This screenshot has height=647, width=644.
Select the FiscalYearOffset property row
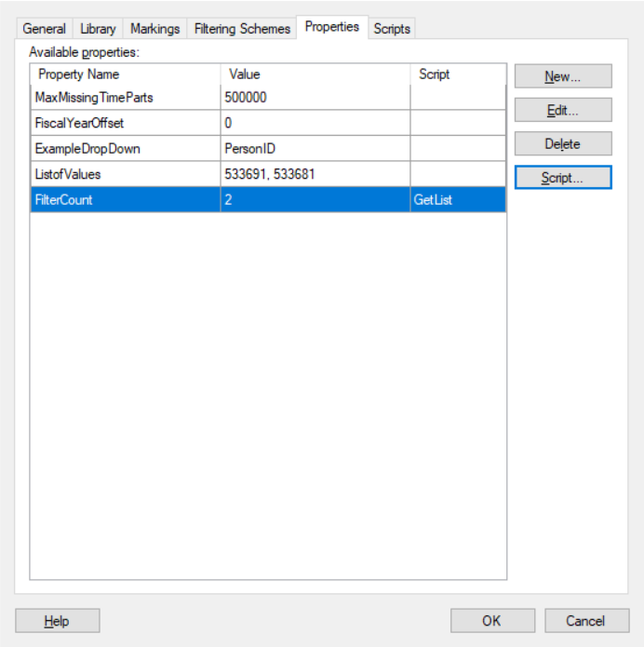click(268, 123)
